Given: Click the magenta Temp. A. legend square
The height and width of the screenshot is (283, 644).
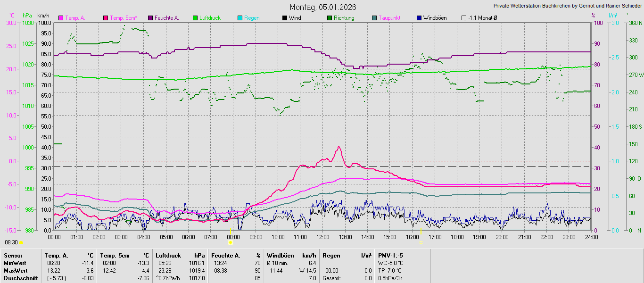Looking at the screenshot, I should [60, 18].
